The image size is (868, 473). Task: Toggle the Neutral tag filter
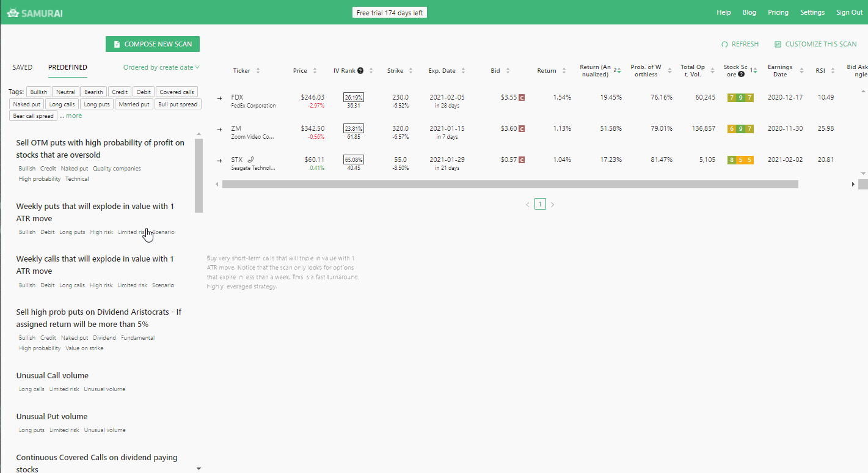pos(65,92)
